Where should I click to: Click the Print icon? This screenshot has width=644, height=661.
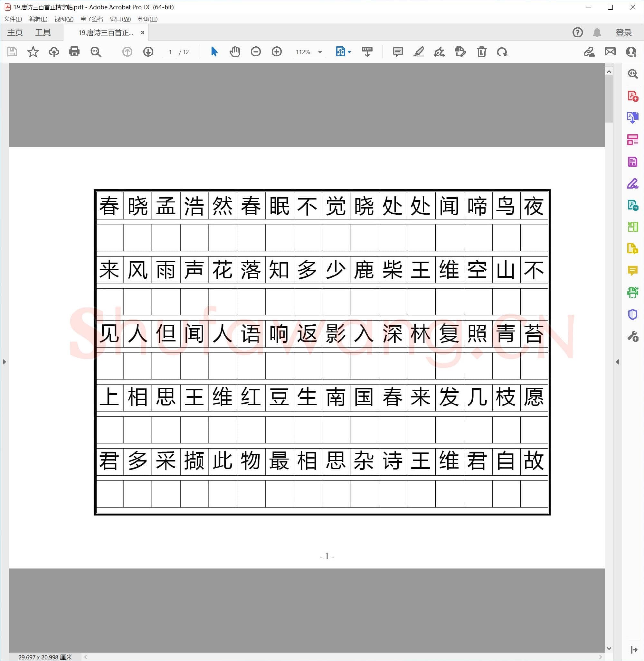click(x=74, y=52)
